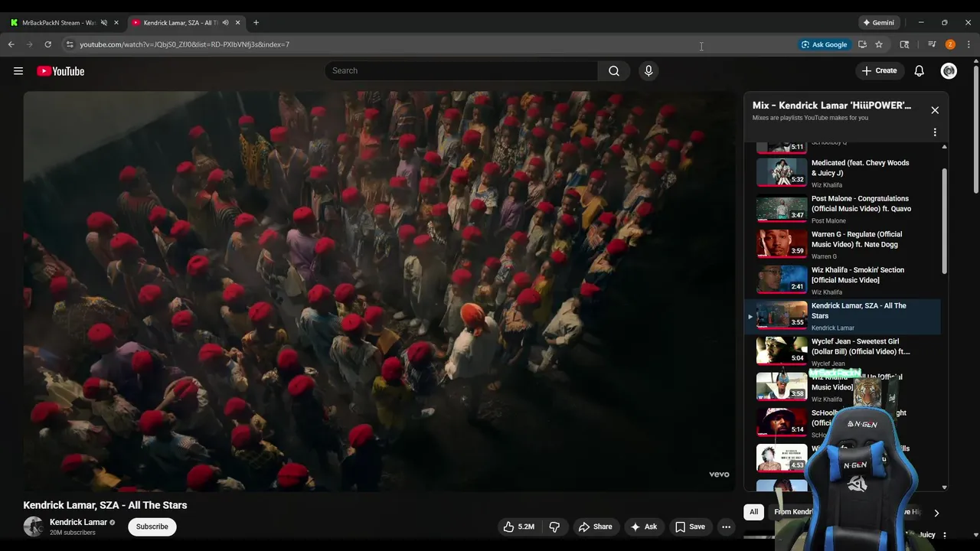Start voice search with microphone icon
980x551 pixels.
[x=648, y=71]
